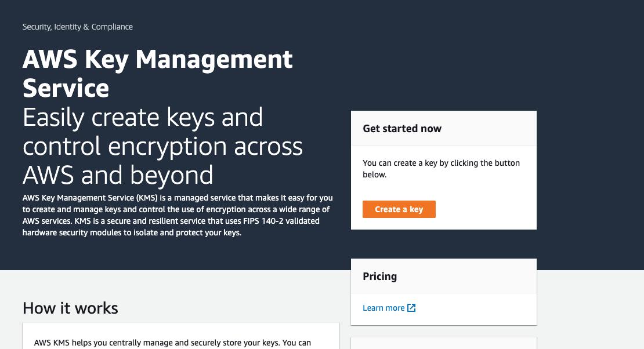
Task: Open the partially visible card below Pricing
Action: point(443,343)
